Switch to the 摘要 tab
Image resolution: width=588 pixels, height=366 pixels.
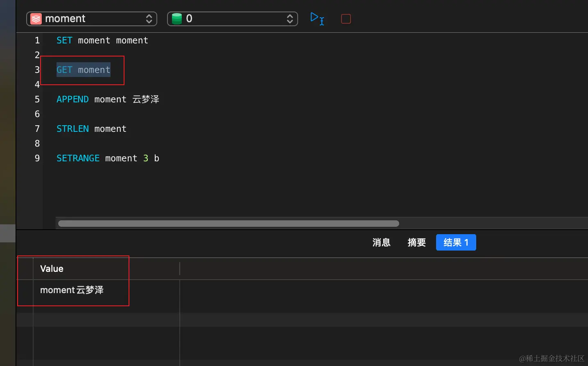[x=416, y=242]
